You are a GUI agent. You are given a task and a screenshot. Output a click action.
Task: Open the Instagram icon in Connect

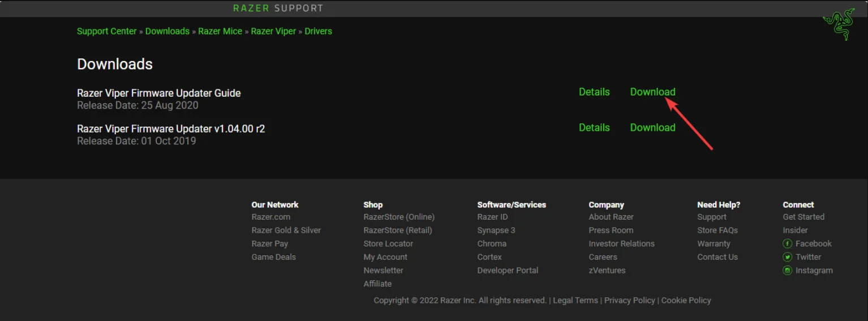click(x=787, y=271)
